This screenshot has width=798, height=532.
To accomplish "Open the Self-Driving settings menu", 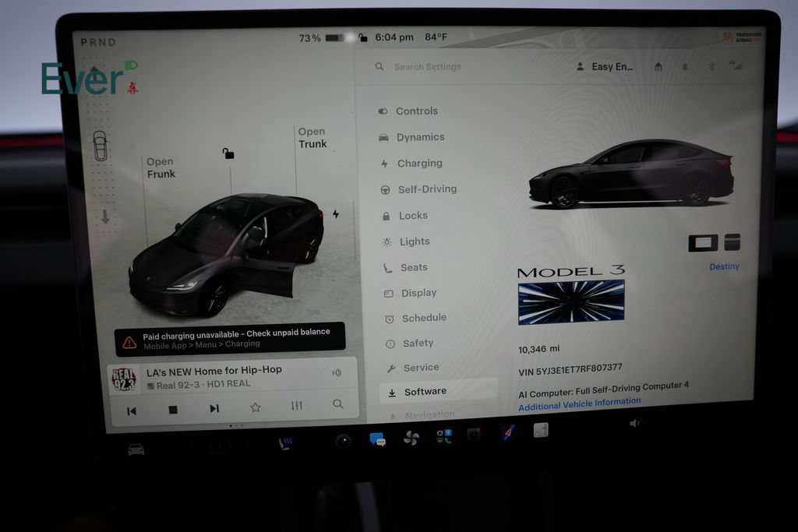I will [418, 189].
